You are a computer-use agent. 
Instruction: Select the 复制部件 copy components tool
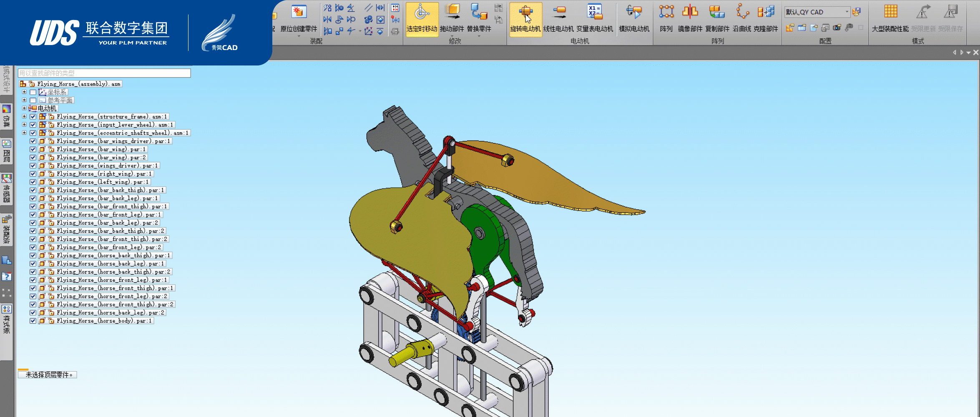717,19
